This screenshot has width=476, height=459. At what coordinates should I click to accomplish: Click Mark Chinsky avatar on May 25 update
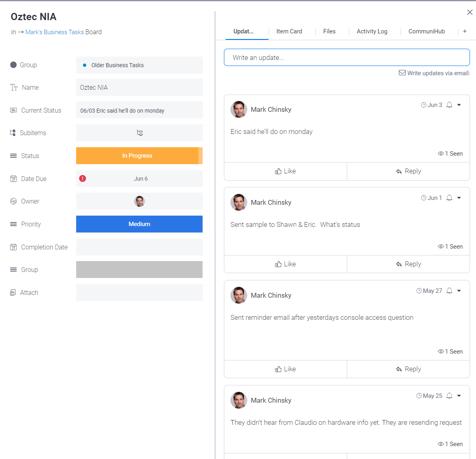[239, 400]
